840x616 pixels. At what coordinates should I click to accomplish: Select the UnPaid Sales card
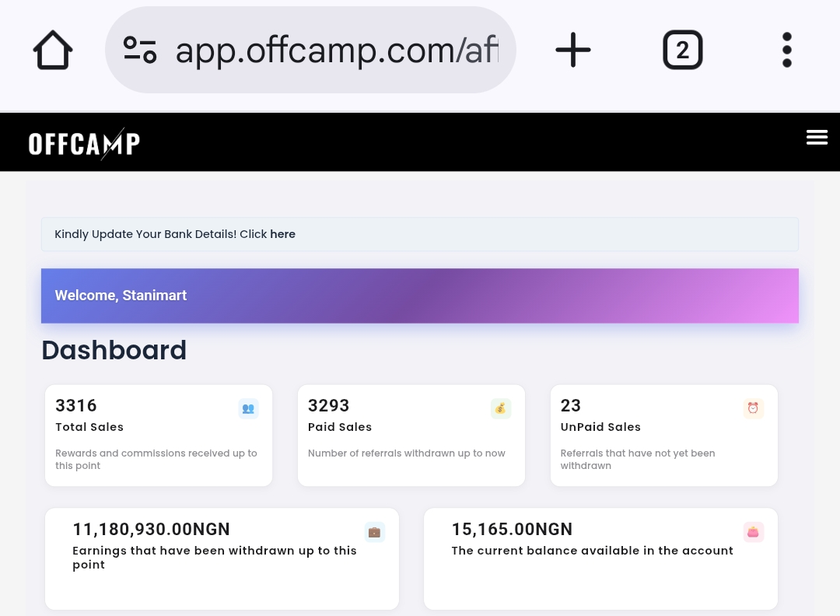pos(663,436)
